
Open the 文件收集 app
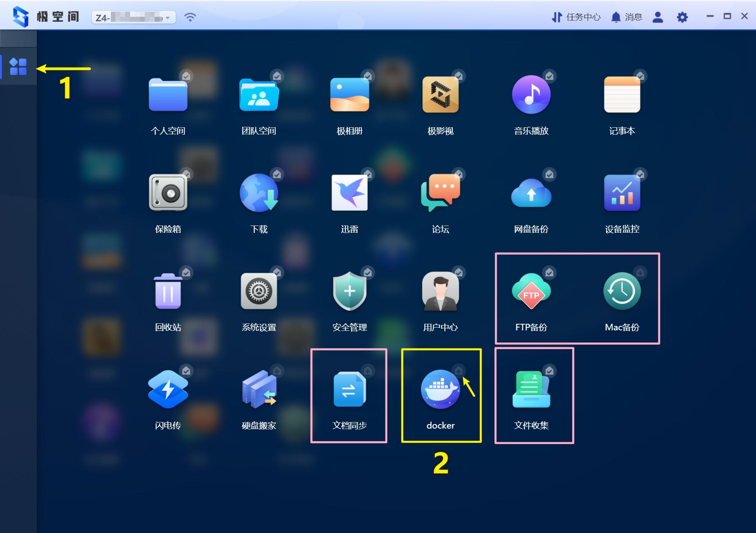pyautogui.click(x=531, y=390)
